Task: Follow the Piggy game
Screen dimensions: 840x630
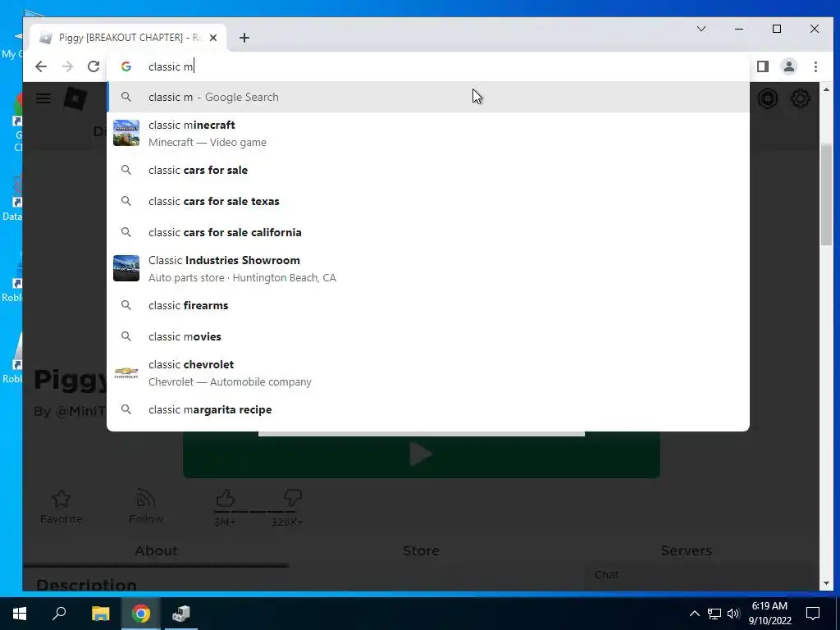Action: 146,507
